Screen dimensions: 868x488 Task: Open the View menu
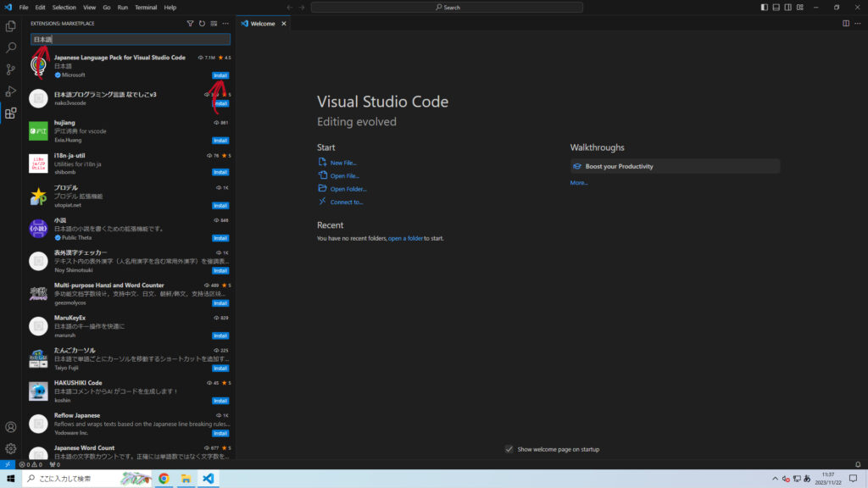point(89,7)
